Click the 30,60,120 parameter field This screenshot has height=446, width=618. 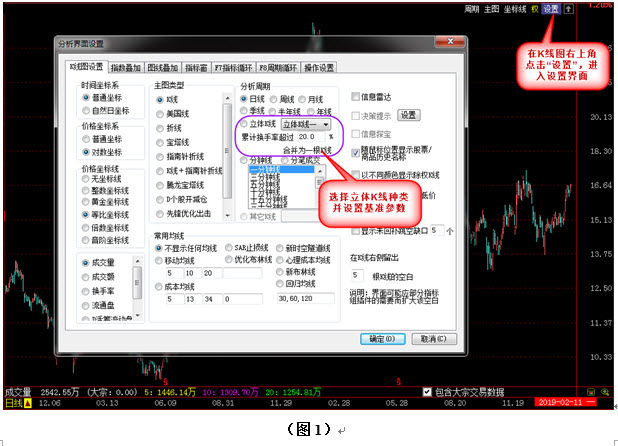pos(306,299)
